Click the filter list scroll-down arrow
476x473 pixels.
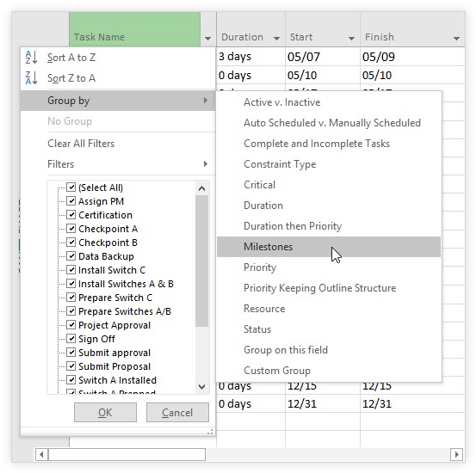[x=202, y=386]
